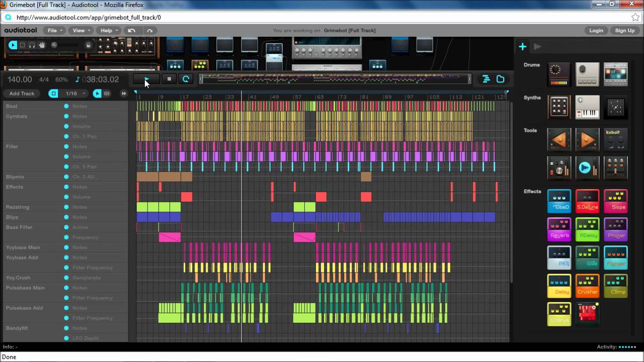644x362 pixels.
Task: Add the Delay effect pedal
Action: pyautogui.click(x=559, y=286)
